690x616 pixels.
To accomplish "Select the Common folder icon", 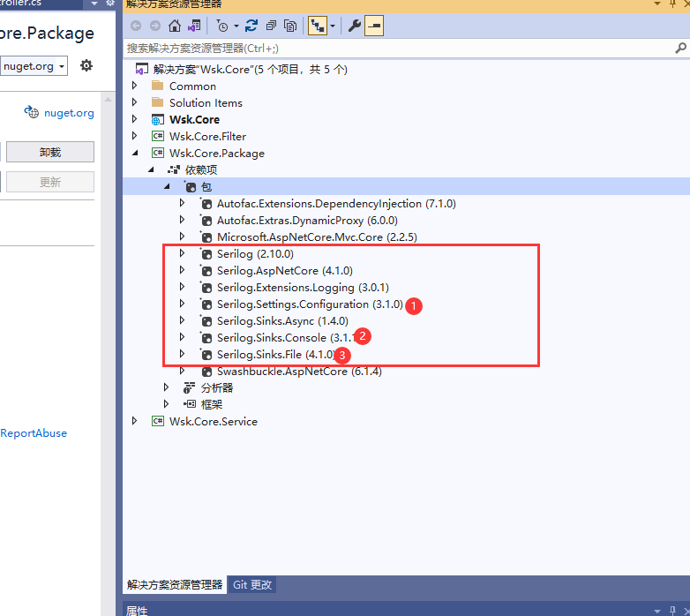I will click(x=157, y=86).
